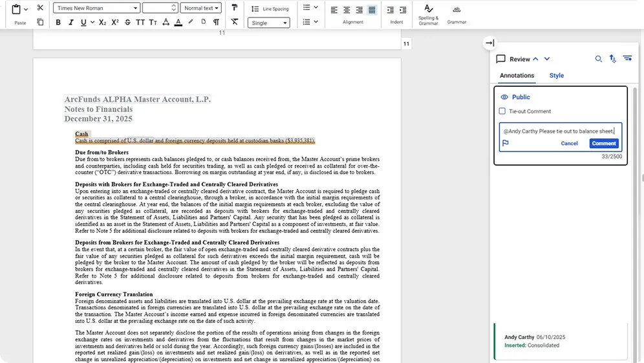Click the highlighter pen icon
This screenshot has height=363, width=644.
point(191,22)
